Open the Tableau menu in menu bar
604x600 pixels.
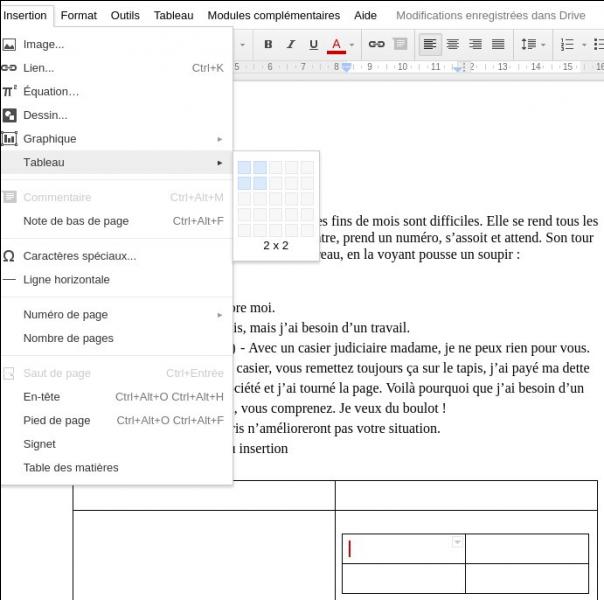(x=173, y=15)
